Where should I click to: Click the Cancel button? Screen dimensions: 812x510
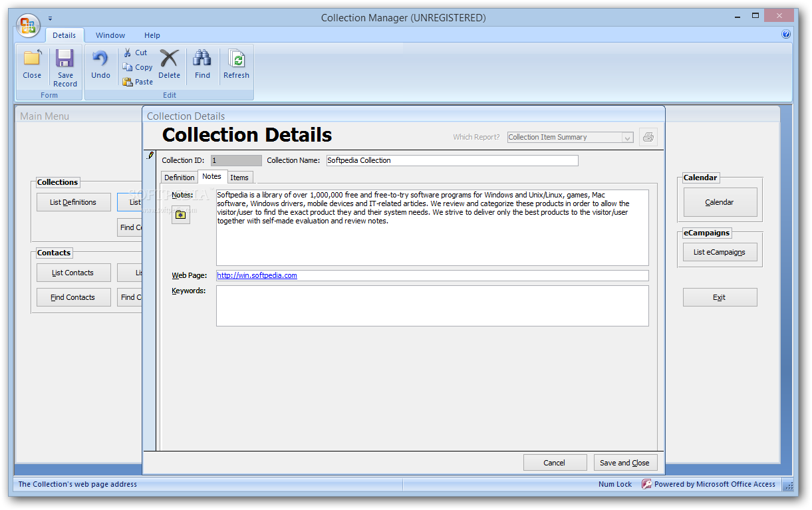pos(554,463)
